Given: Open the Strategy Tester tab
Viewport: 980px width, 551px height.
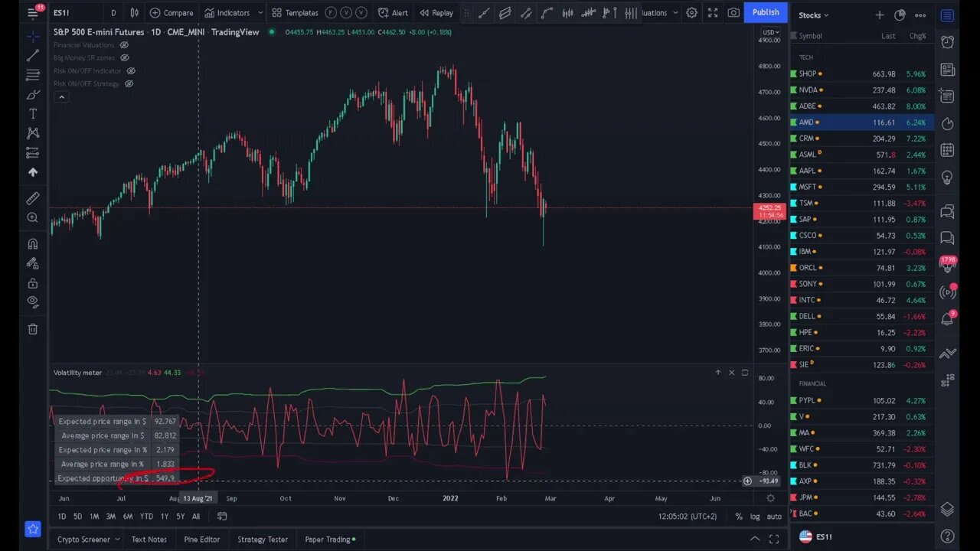Looking at the screenshot, I should click(263, 540).
